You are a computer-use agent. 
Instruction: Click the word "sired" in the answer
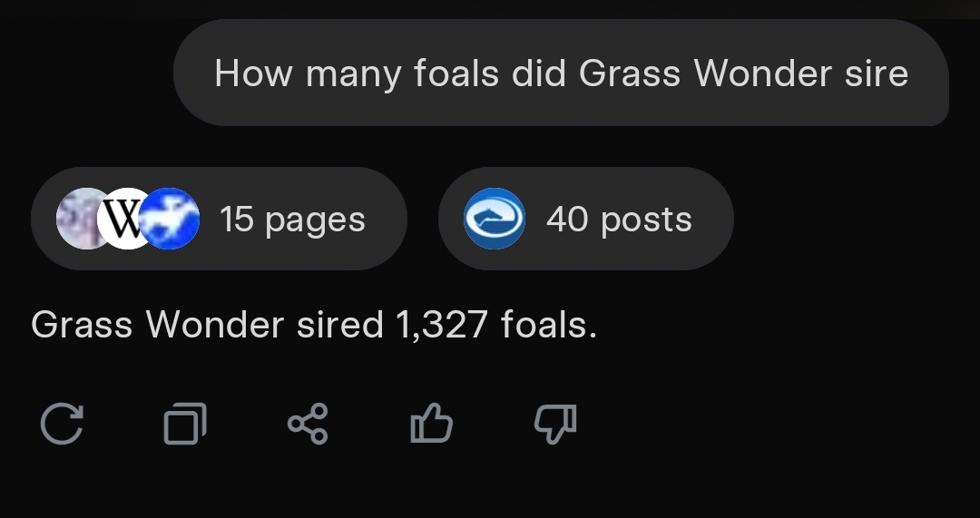pyautogui.click(x=339, y=324)
